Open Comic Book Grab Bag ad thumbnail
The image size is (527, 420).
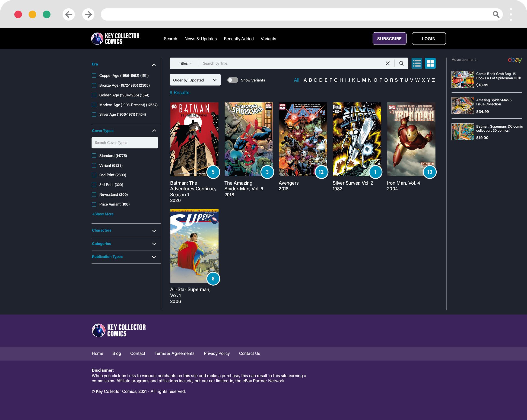(463, 80)
